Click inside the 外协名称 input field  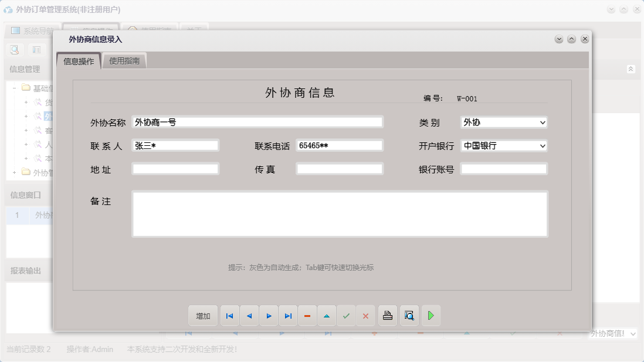click(x=258, y=122)
